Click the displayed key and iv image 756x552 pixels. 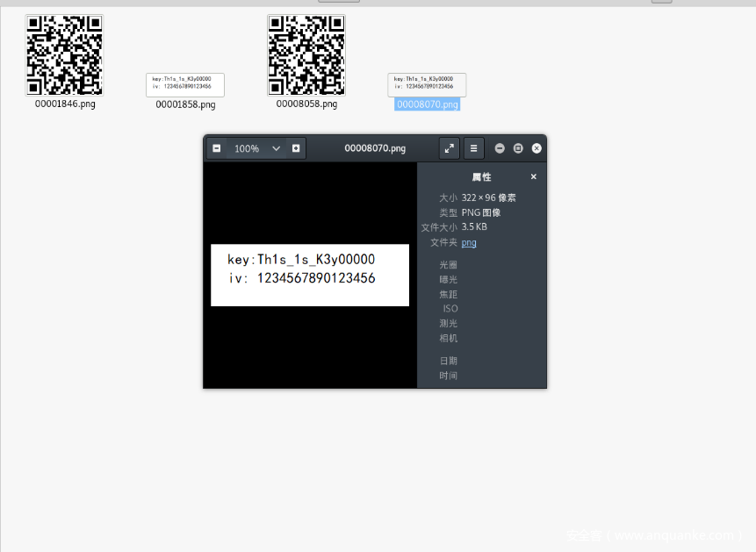pyautogui.click(x=309, y=275)
